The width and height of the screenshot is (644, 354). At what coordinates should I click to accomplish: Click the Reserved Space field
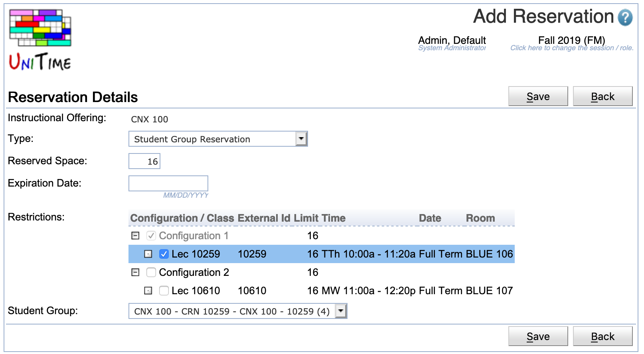[x=144, y=161]
